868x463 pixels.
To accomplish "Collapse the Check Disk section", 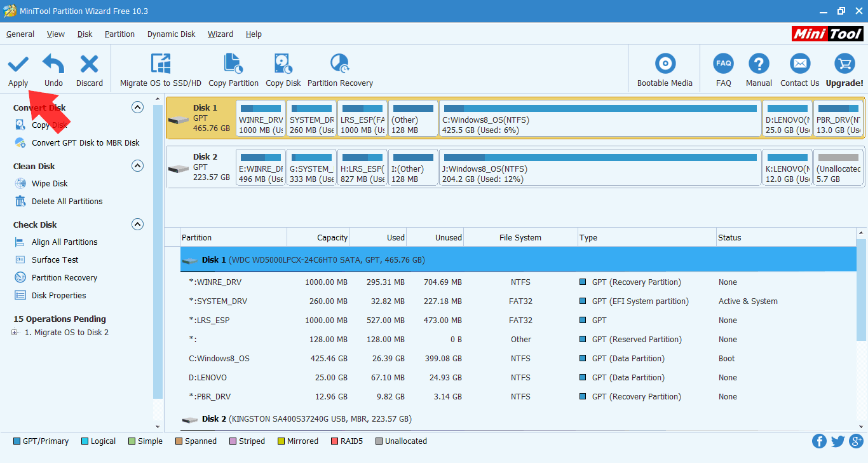I will point(137,225).
